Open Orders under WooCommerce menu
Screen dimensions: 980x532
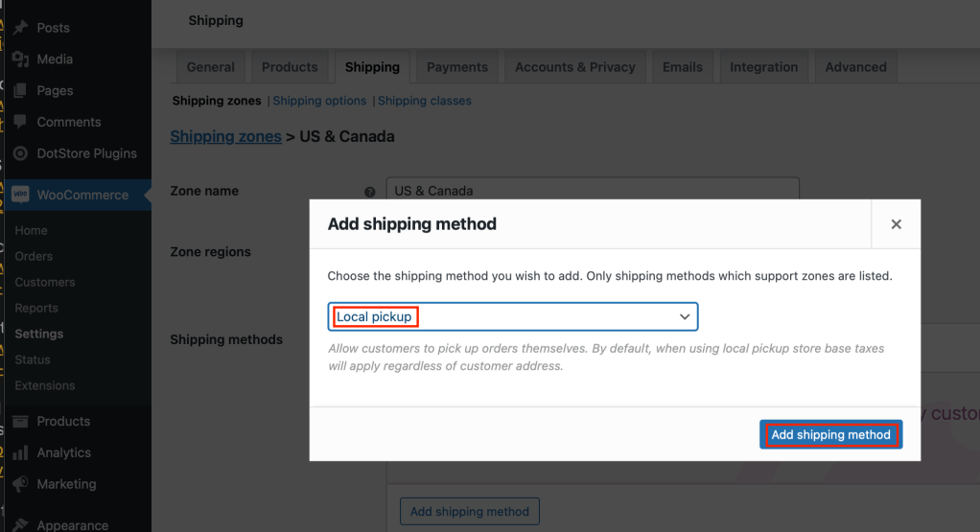34,256
